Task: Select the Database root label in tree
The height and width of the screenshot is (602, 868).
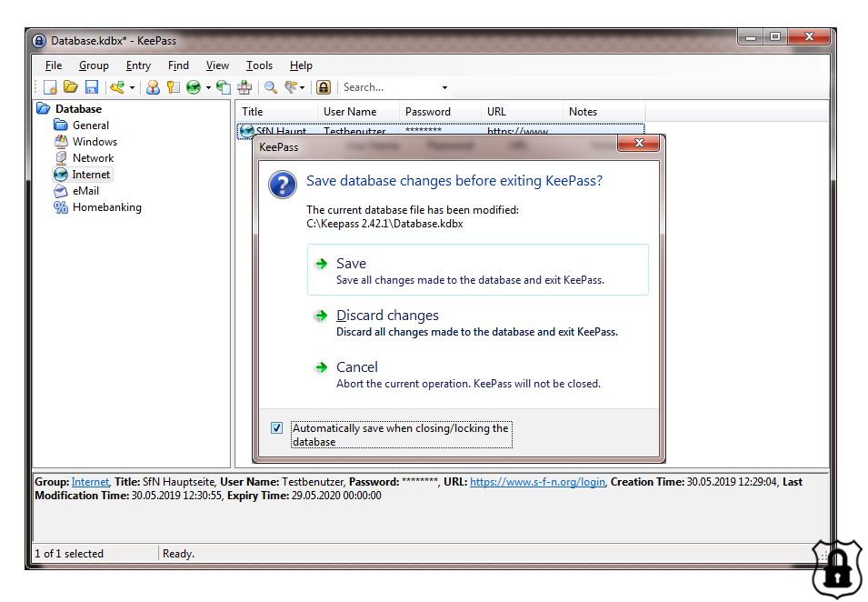Action: (78, 108)
